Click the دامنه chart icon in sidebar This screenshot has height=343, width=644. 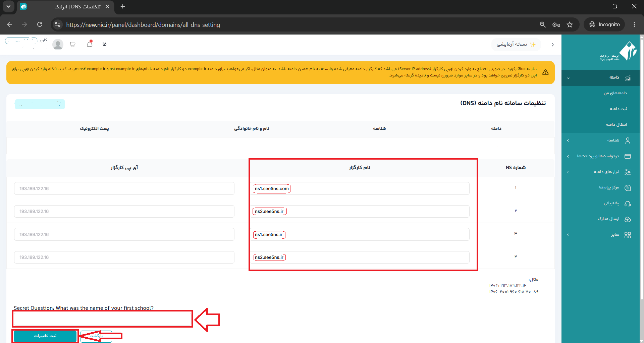coord(628,78)
